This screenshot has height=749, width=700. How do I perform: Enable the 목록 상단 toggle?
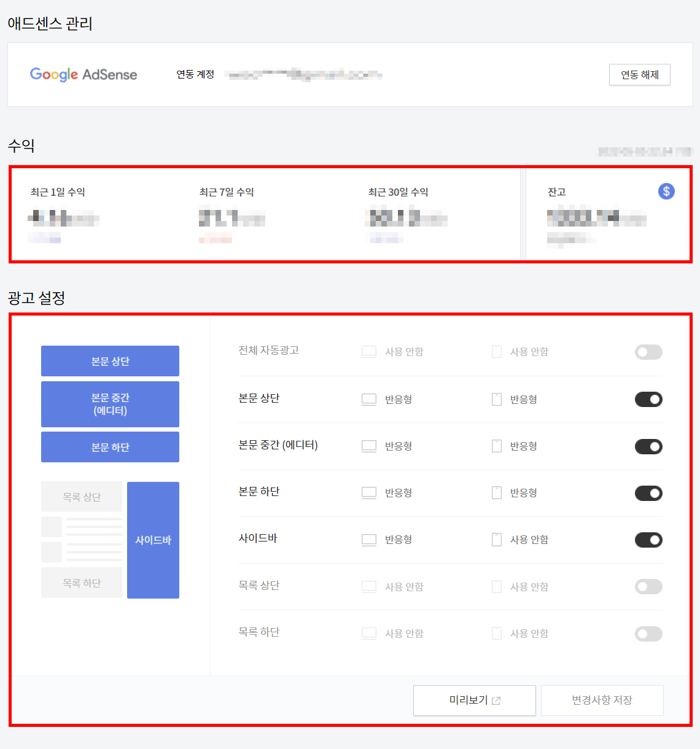point(648,586)
